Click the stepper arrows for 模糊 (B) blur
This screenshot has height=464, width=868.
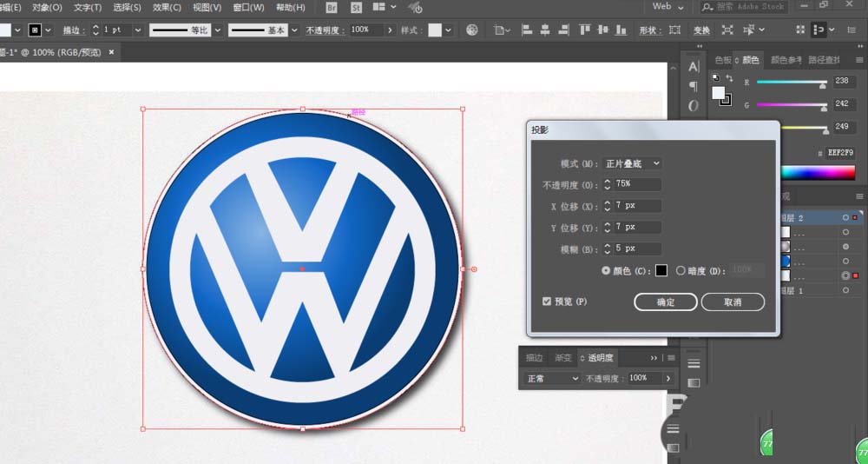pos(608,249)
